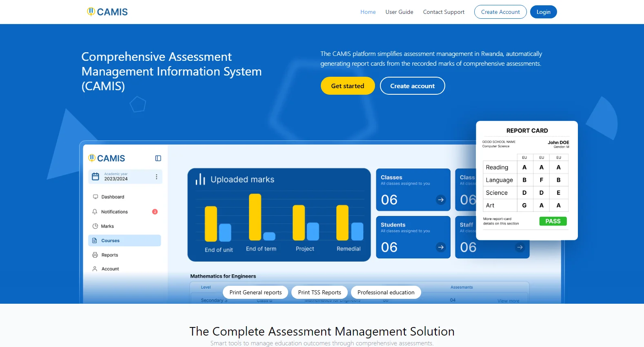Viewport: 644px width, 347px height.
Task: Click the yellow End of unit bar
Action: [211, 224]
